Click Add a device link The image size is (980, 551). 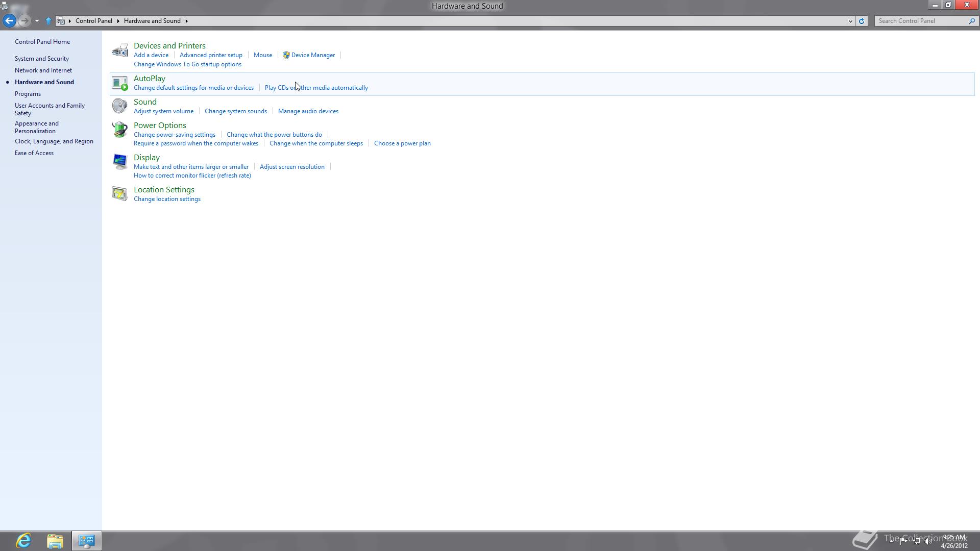point(151,55)
